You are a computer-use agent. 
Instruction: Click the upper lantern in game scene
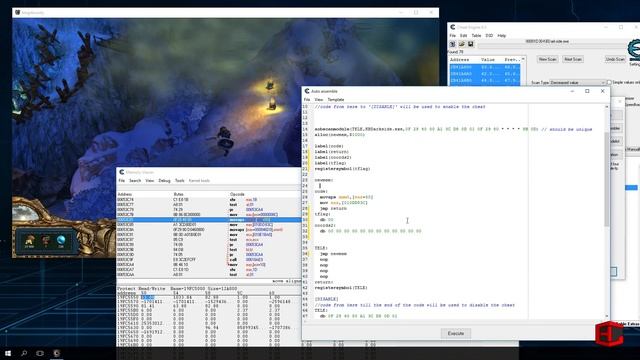270,85
